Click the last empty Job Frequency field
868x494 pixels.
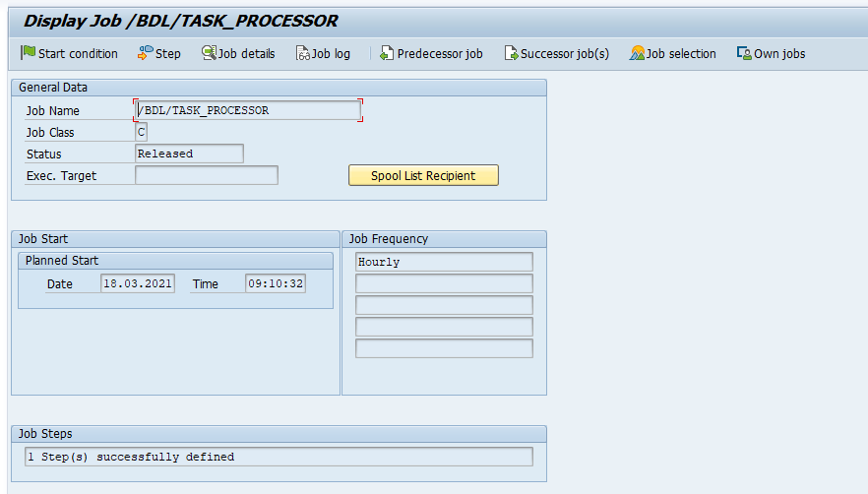click(443, 348)
